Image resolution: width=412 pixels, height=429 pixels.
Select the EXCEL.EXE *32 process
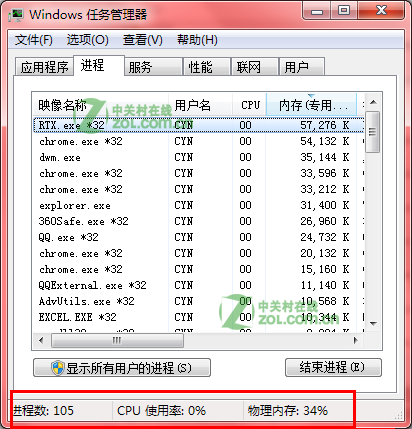199,317
